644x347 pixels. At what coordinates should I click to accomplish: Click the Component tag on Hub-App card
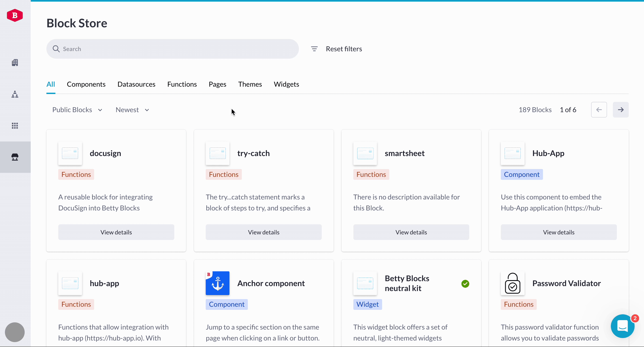[522, 174]
